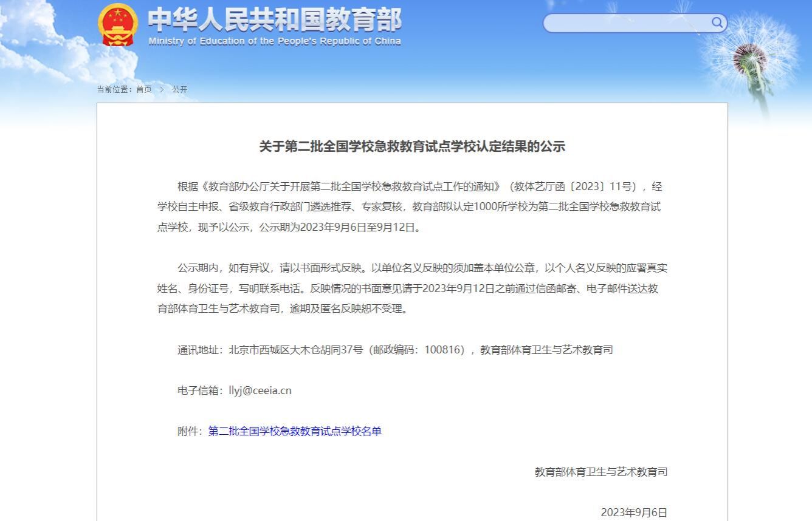The width and height of the screenshot is (812, 521).
Task: Click the date 2023年9月6日
Action: tap(634, 512)
